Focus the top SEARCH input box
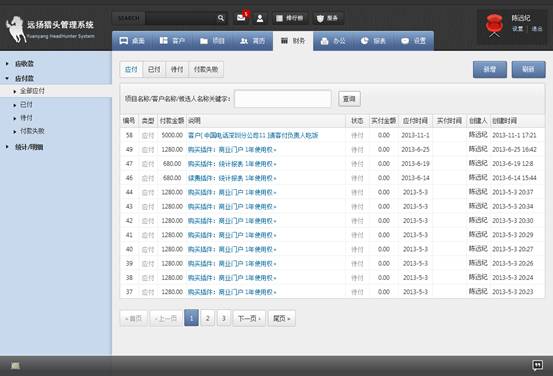This screenshot has height=376, width=553. (x=181, y=18)
